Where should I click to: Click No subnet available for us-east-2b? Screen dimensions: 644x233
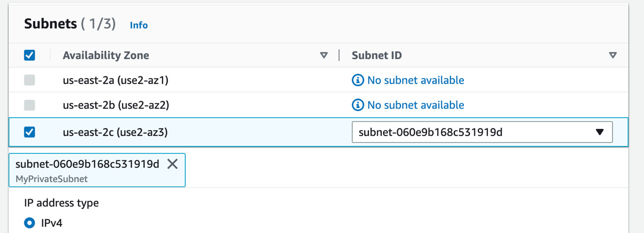[415, 105]
